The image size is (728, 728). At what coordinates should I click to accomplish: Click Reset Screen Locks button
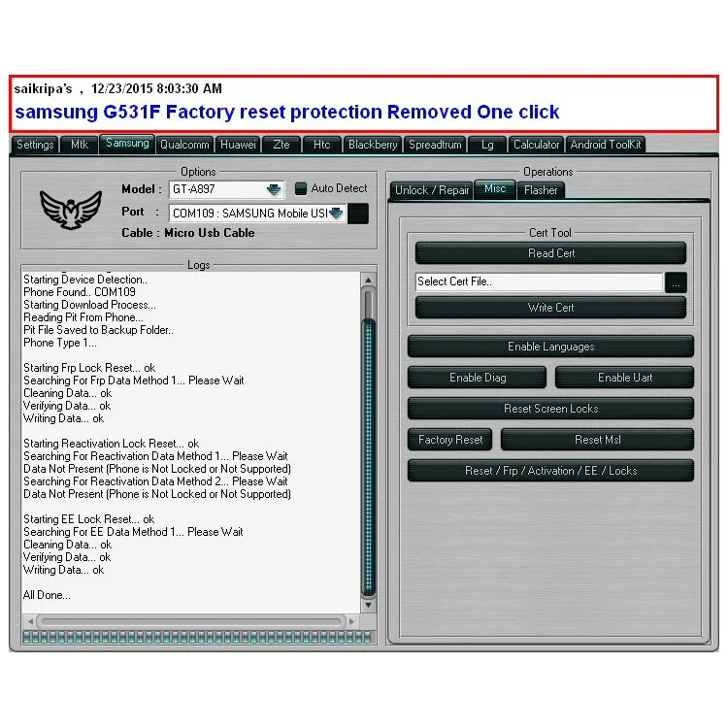point(550,409)
